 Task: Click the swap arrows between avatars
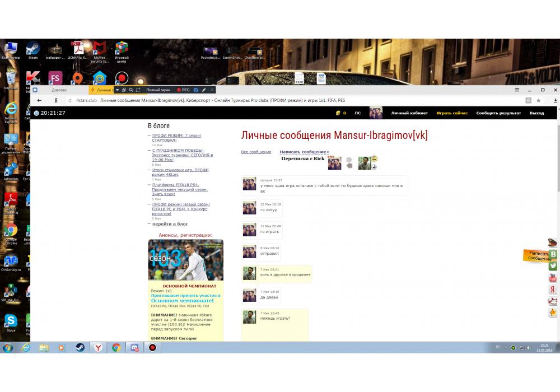pyautogui.click(x=349, y=163)
